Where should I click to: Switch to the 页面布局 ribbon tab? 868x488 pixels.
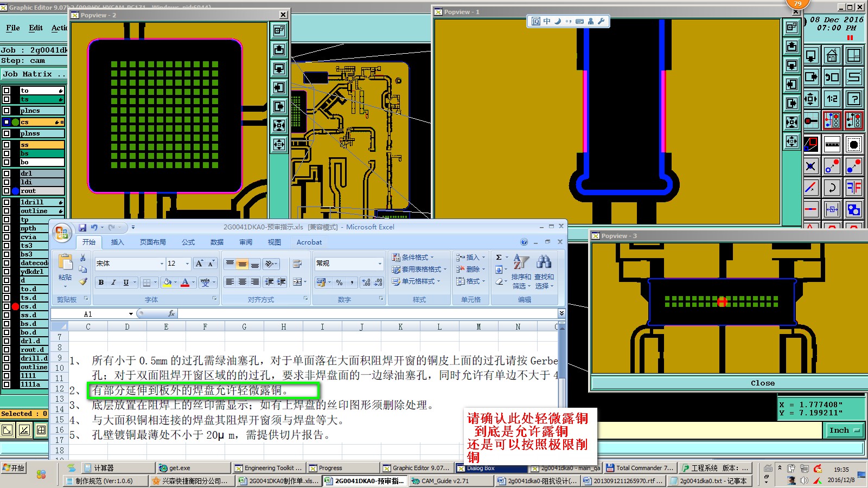pos(153,242)
